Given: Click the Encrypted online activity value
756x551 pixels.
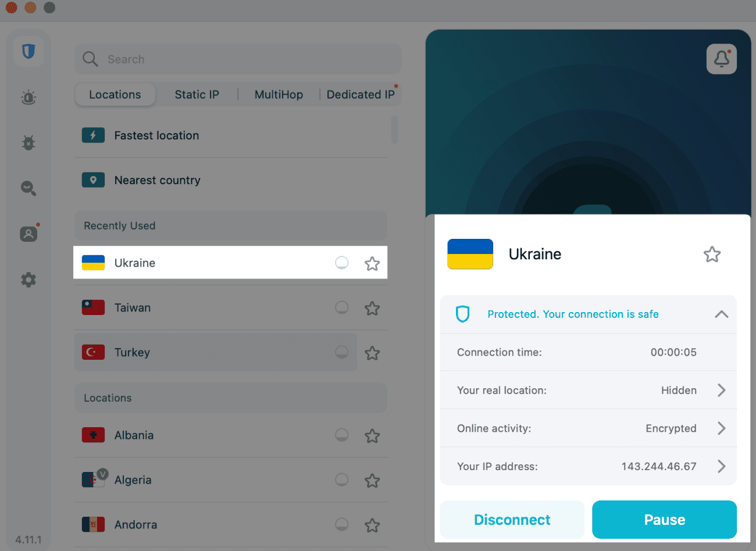Looking at the screenshot, I should (x=671, y=428).
